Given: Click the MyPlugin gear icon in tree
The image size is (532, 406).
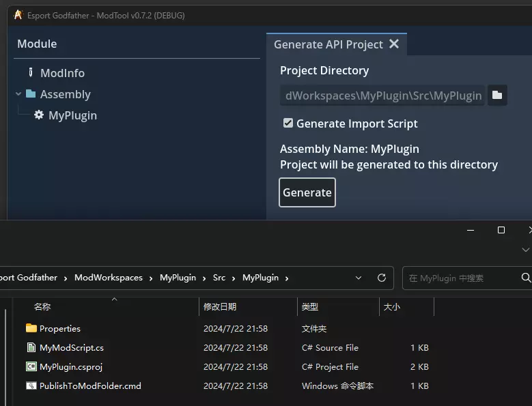Looking at the screenshot, I should (39, 115).
